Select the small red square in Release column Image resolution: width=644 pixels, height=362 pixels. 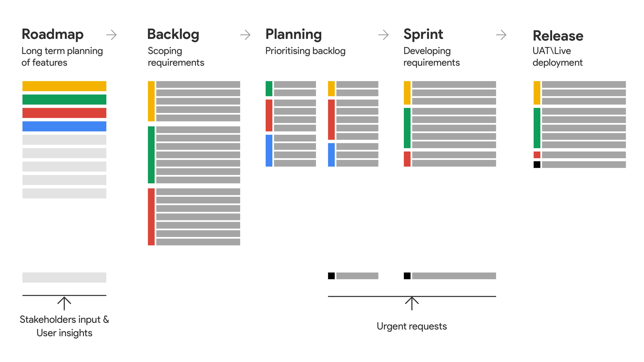point(537,155)
